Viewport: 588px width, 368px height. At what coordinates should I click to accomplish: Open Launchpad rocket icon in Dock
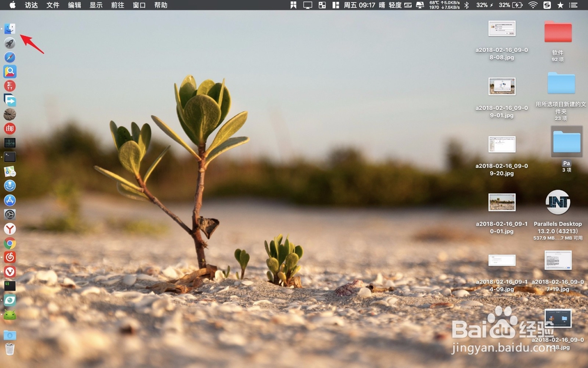tap(10, 43)
